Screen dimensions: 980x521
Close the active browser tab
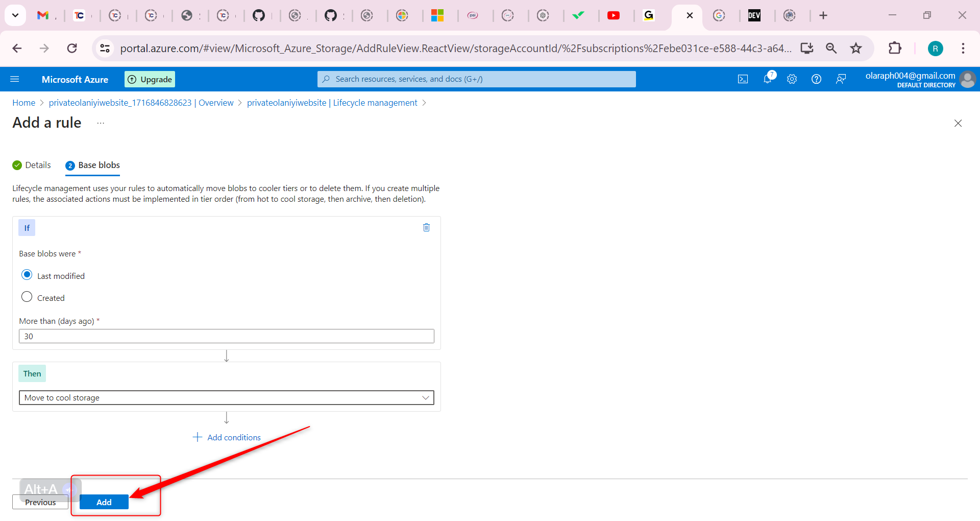tap(690, 15)
